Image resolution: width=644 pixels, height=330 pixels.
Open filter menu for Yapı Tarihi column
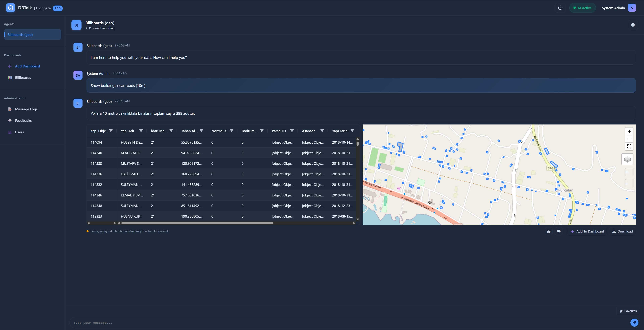coord(352,131)
